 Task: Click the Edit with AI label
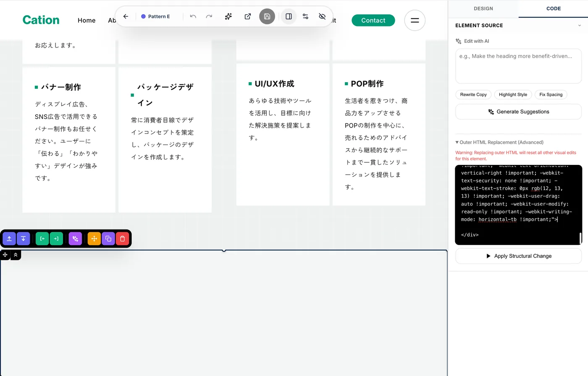point(476,41)
